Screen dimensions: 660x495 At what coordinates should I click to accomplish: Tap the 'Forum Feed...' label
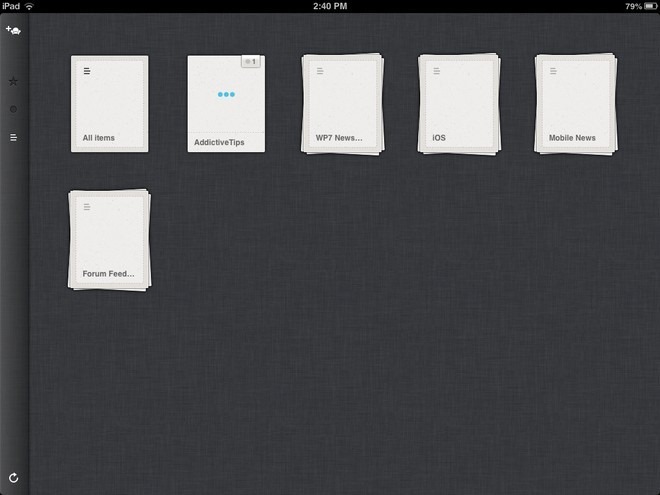[x=109, y=274]
